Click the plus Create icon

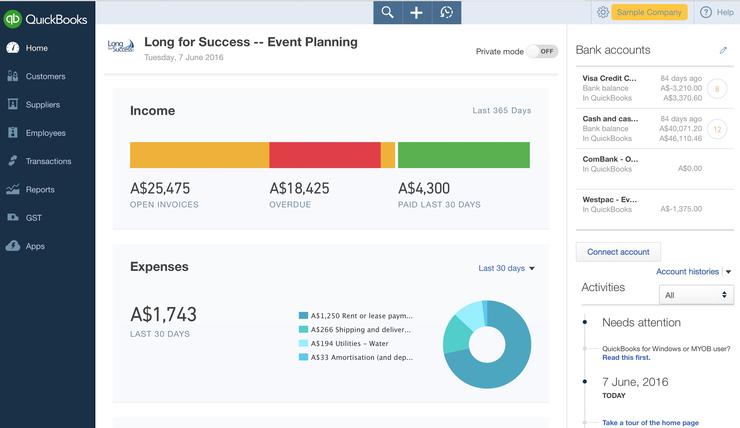tap(416, 12)
